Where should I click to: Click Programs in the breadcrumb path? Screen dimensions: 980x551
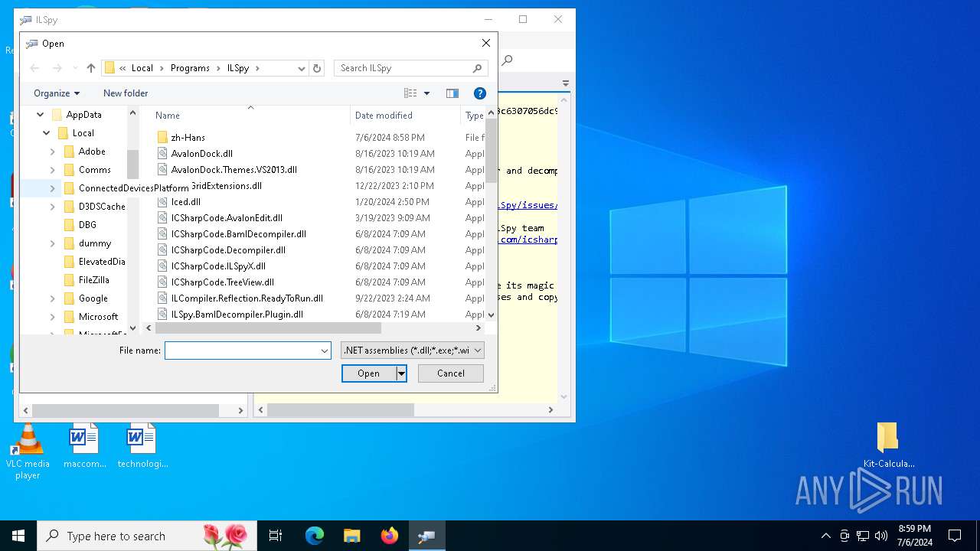pos(190,68)
